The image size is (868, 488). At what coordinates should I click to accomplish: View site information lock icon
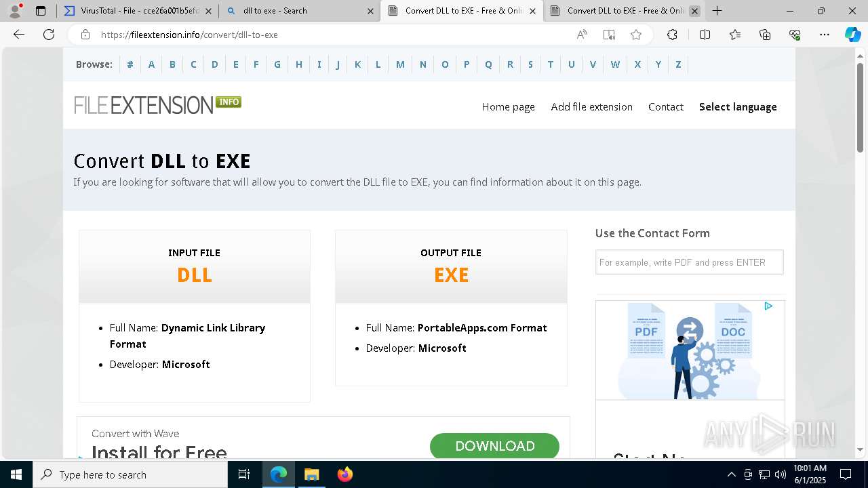tap(85, 35)
